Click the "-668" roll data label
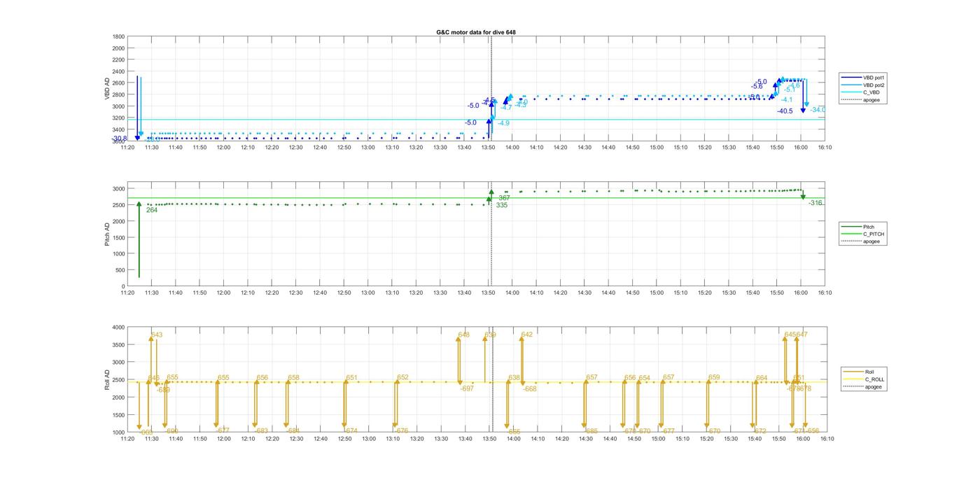Image resolution: width=980 pixels, height=485 pixels. point(530,389)
